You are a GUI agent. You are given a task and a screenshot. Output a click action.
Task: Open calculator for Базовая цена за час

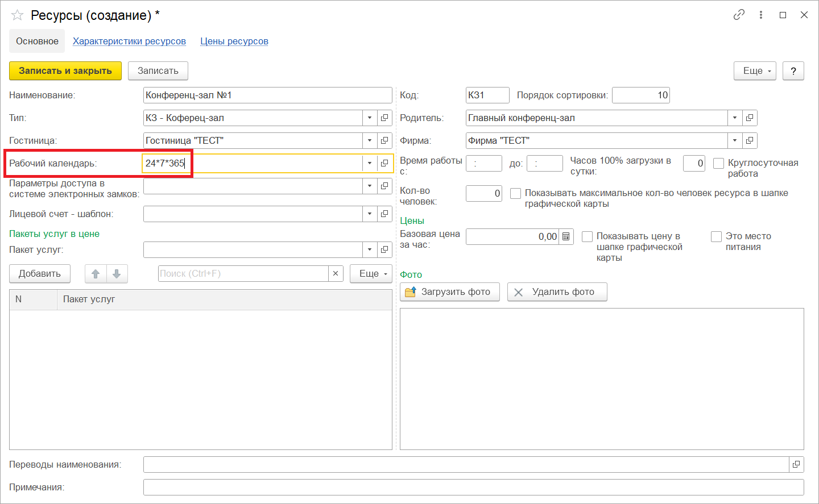(566, 236)
